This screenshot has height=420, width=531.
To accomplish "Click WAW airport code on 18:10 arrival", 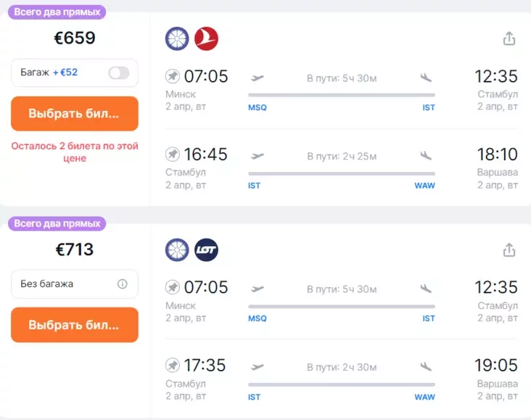I will click(x=424, y=186).
